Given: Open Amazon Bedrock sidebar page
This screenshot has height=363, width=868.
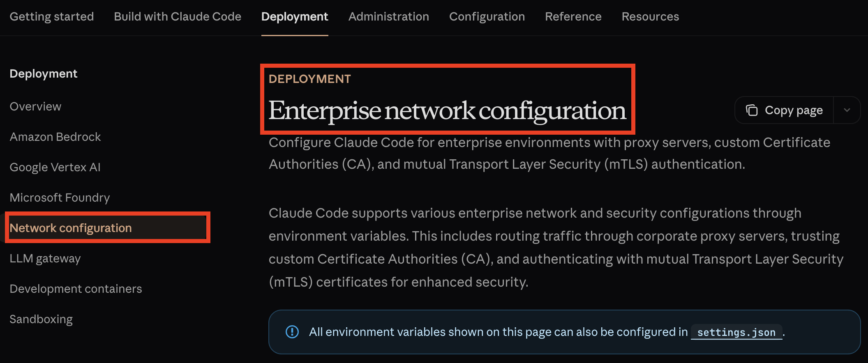Looking at the screenshot, I should [x=55, y=137].
